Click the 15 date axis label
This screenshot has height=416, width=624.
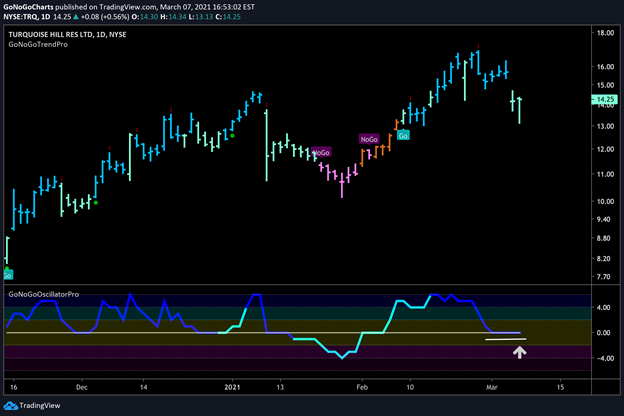click(x=560, y=387)
